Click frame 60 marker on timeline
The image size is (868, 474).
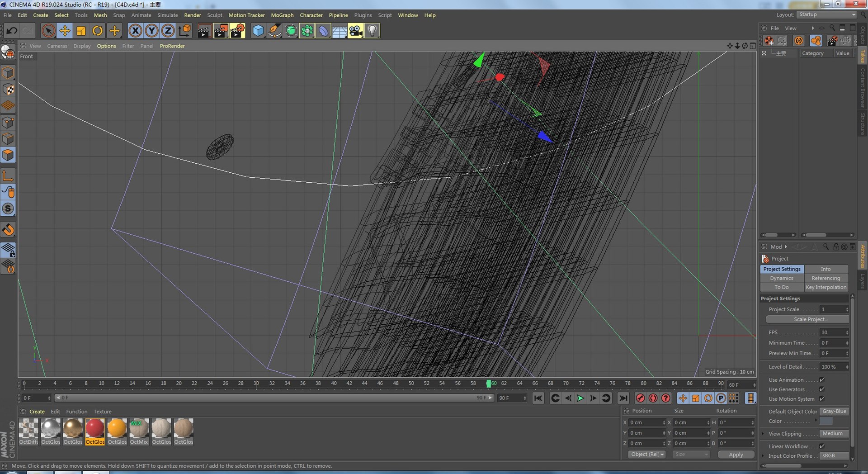click(489, 384)
